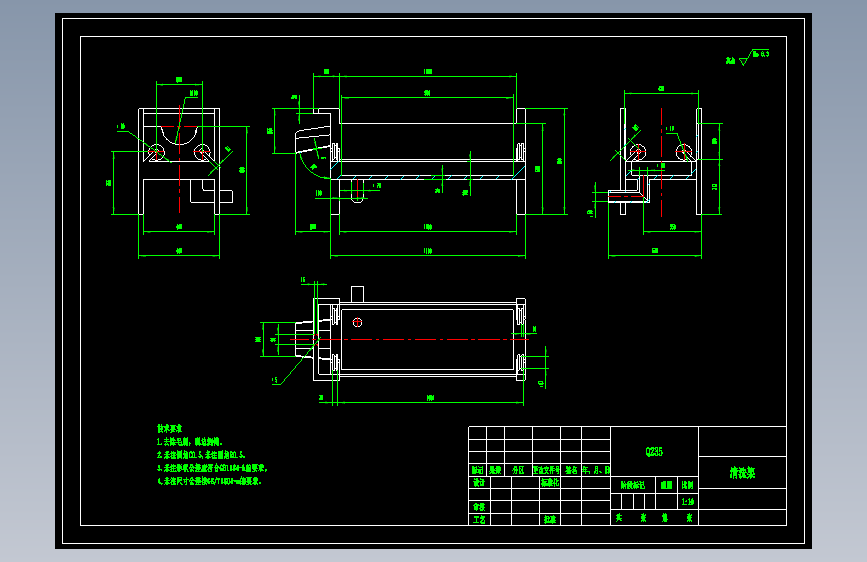867x562 pixels.
Task: Click the 工艺 cell in the title block
Action: 479,519
